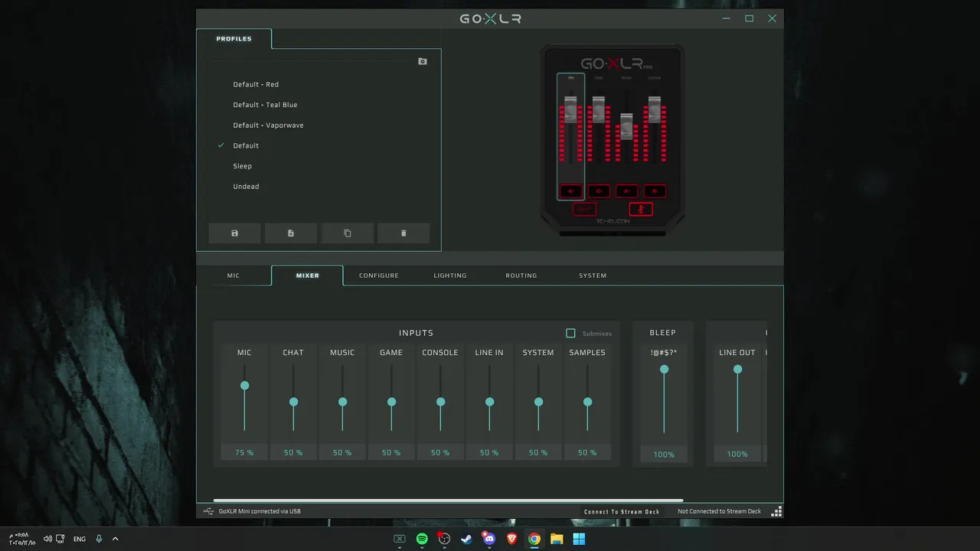980x551 pixels.
Task: Click the Game 50 % value field
Action: [x=391, y=452]
